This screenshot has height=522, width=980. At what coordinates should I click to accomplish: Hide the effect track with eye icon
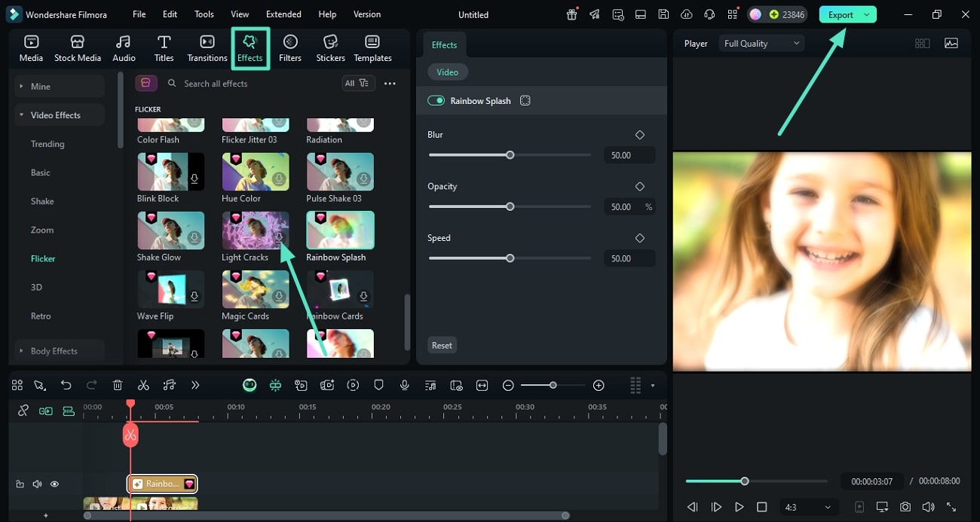click(x=54, y=484)
